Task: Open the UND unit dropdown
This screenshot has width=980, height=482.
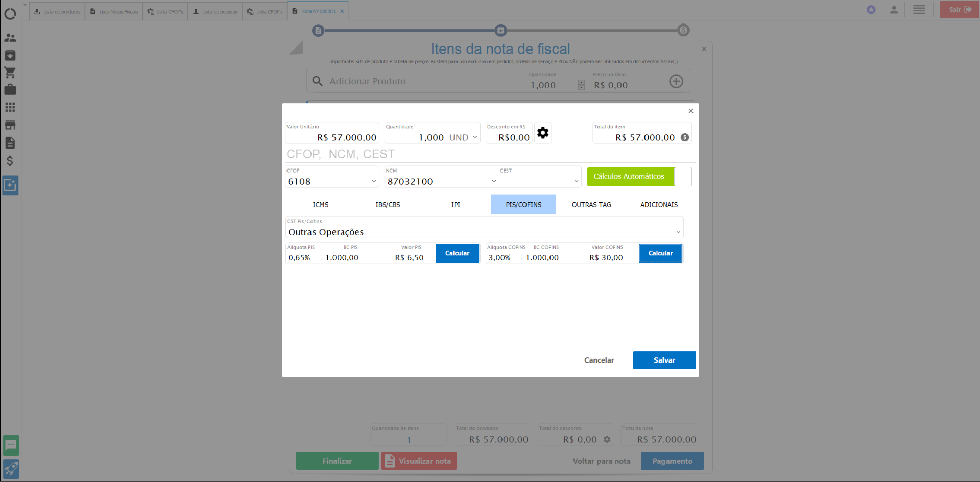Action: [x=475, y=137]
